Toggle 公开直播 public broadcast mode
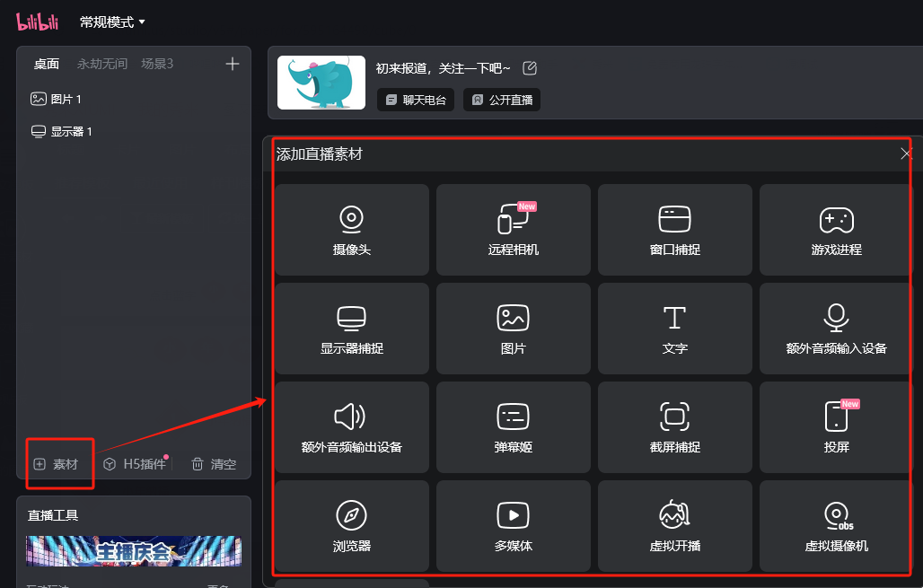Screen dimensions: 923x588 click(501, 100)
